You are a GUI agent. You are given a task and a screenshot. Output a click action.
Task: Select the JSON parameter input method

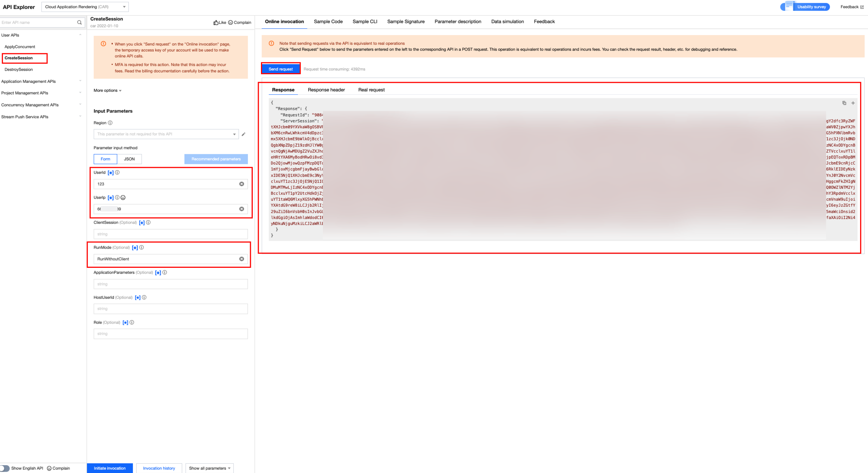[x=129, y=159]
